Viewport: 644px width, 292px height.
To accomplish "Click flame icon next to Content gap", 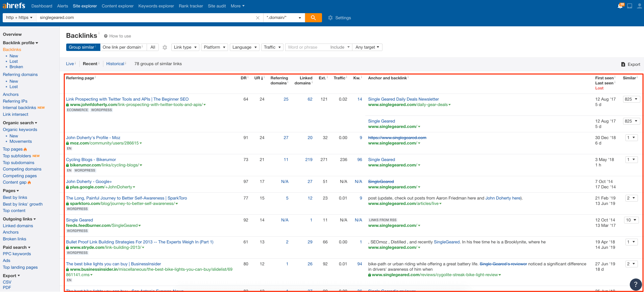I will tap(29, 182).
